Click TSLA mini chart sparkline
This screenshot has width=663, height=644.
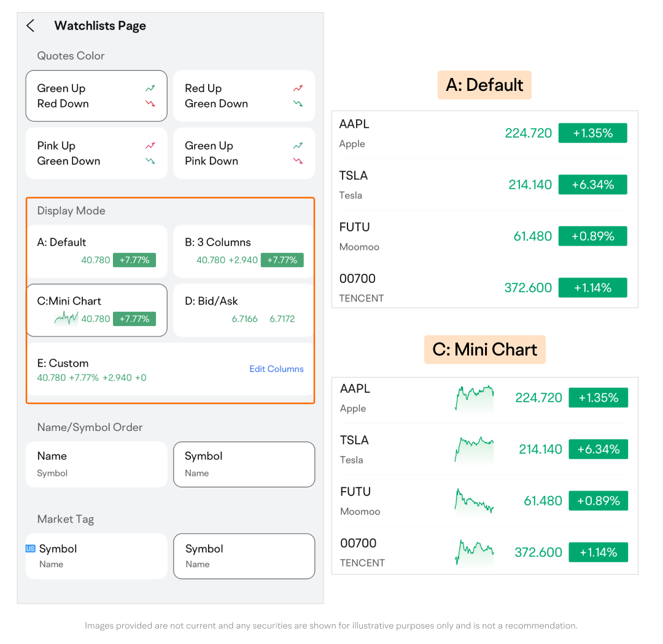point(474,449)
